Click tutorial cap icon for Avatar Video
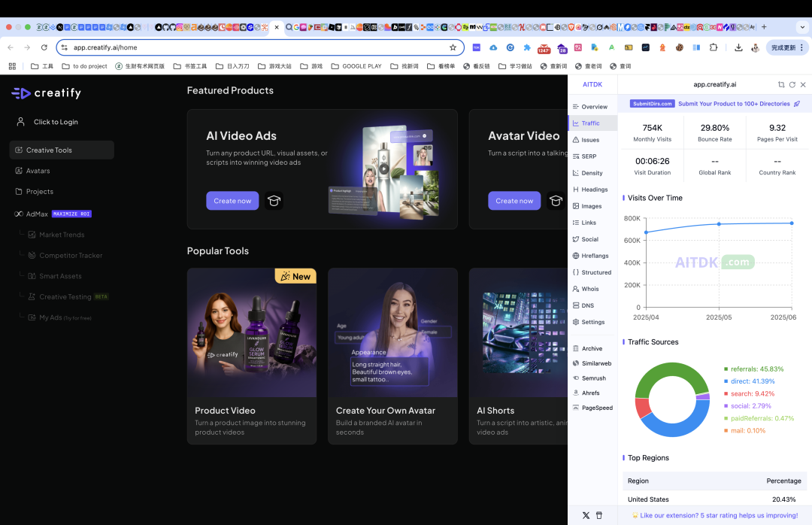The width and height of the screenshot is (812, 525). [x=556, y=201]
